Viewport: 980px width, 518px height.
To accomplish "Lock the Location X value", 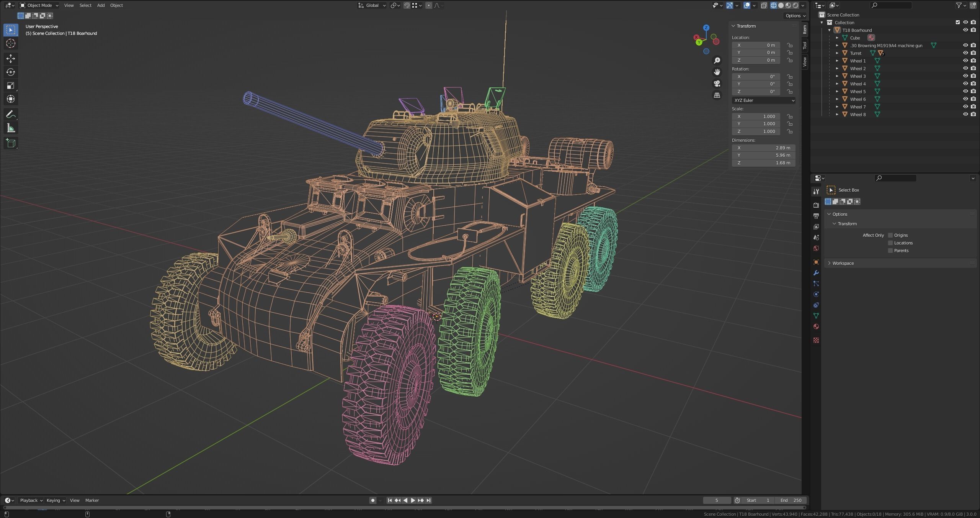I will (790, 45).
